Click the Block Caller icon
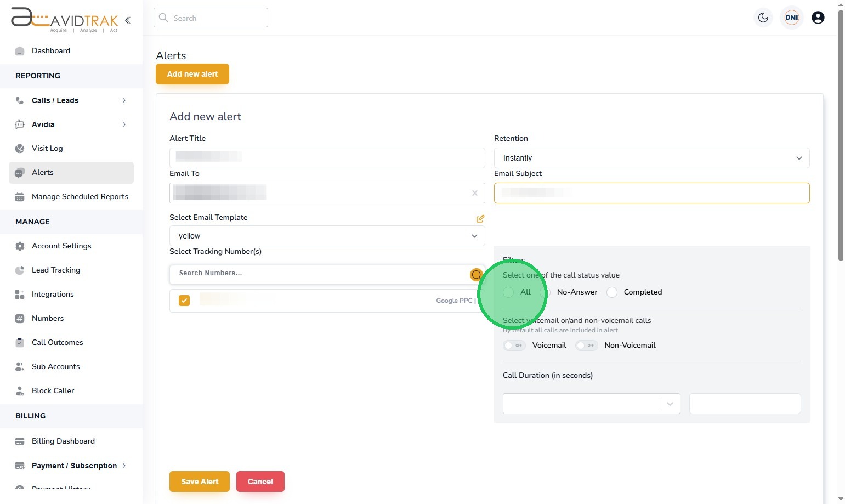The width and height of the screenshot is (845, 504). tap(20, 391)
